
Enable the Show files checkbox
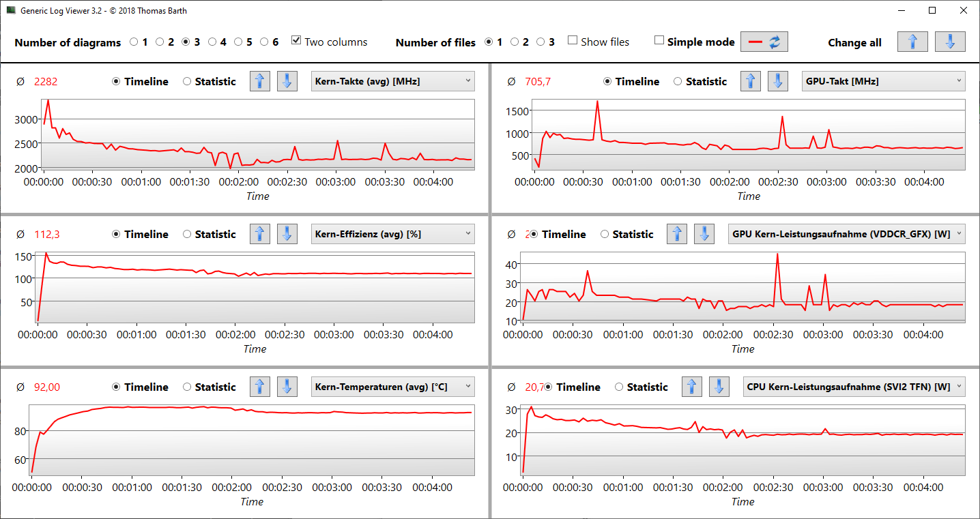pyautogui.click(x=573, y=41)
